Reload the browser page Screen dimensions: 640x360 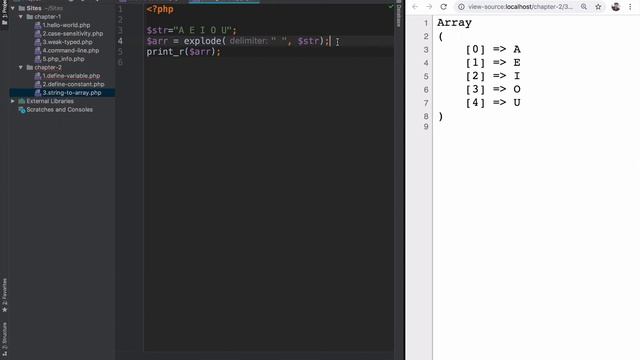[x=444, y=7]
